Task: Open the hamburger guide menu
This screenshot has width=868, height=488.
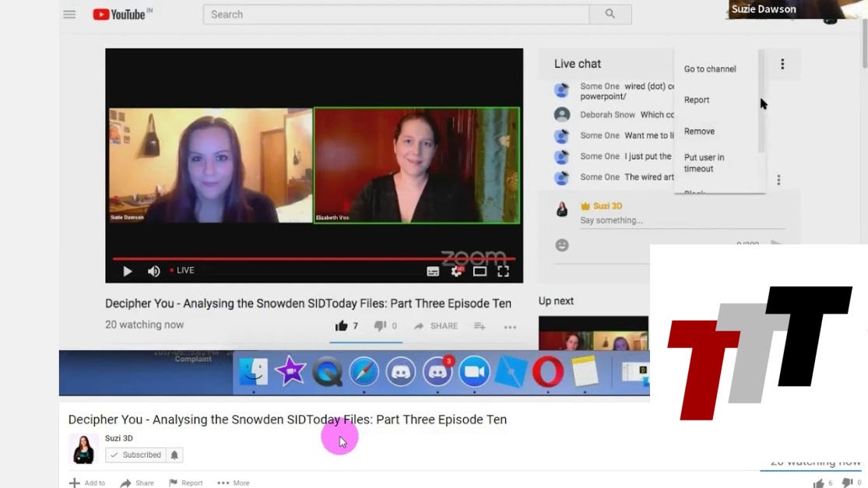Action: coord(69,14)
